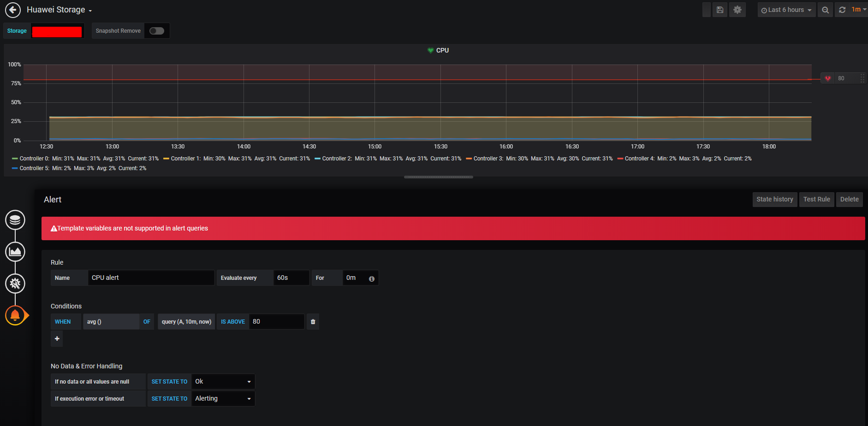This screenshot has height=426, width=868.
Task: Delete the alert with Delete button
Action: coord(850,199)
